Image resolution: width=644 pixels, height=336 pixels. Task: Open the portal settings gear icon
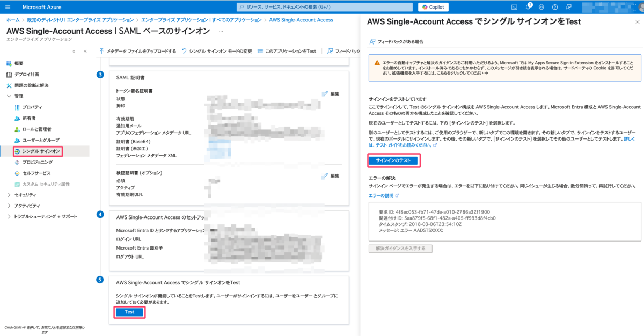541,7
